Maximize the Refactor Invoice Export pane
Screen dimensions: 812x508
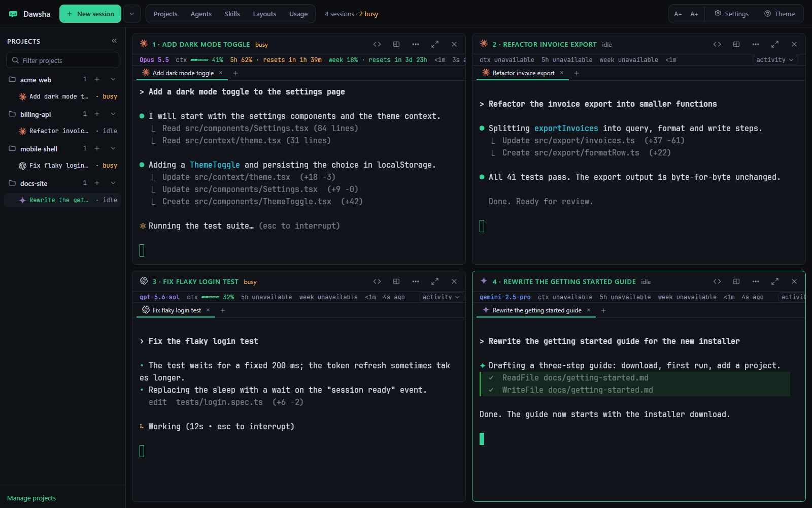click(775, 44)
